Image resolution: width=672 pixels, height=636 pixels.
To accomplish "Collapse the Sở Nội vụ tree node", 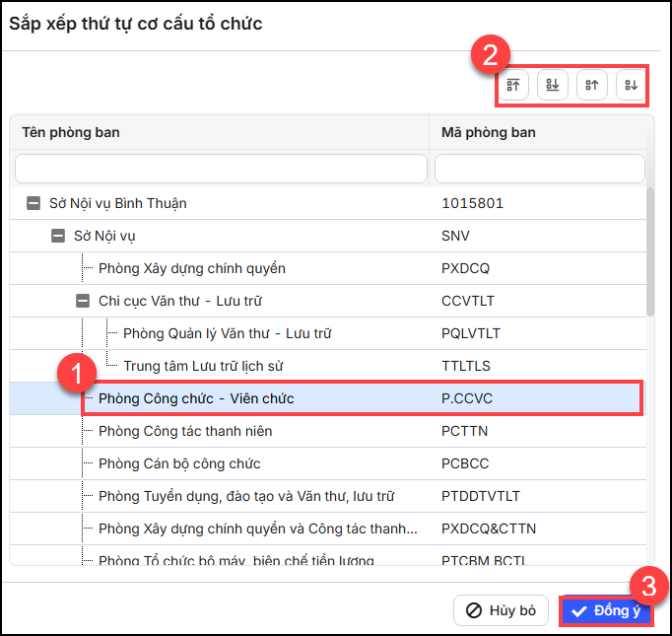I will tap(57, 236).
